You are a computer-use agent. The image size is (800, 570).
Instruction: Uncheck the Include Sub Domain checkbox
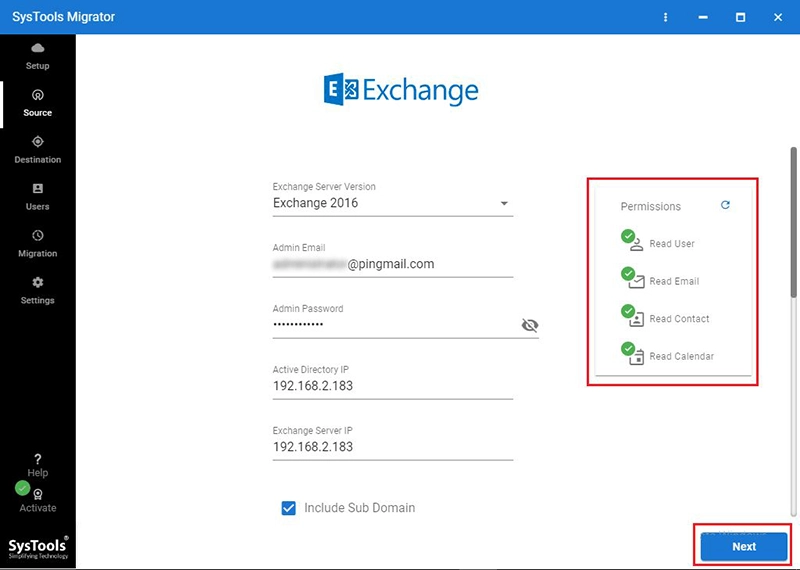[289, 508]
